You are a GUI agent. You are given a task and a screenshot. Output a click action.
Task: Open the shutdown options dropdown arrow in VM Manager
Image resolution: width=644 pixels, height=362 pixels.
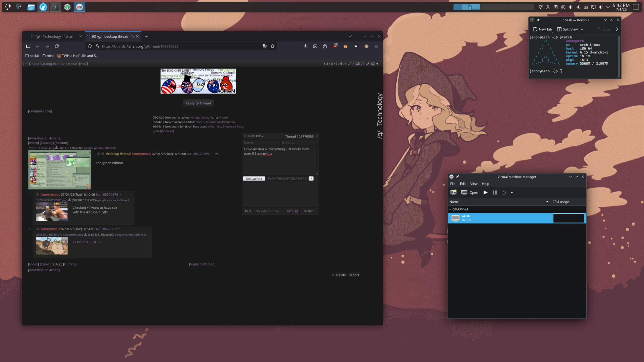click(x=512, y=193)
